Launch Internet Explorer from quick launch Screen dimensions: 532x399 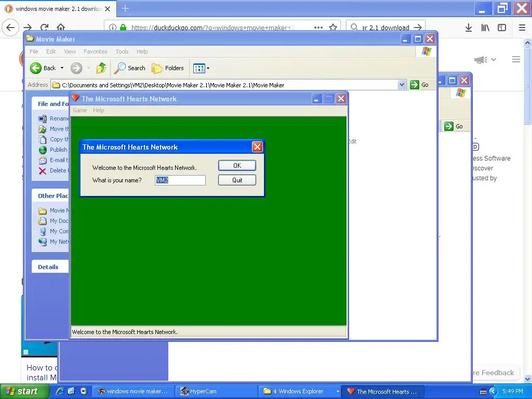(x=60, y=391)
